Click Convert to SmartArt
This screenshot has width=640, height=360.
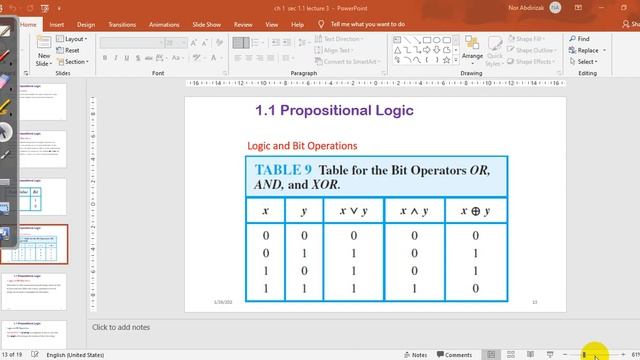pos(347,62)
